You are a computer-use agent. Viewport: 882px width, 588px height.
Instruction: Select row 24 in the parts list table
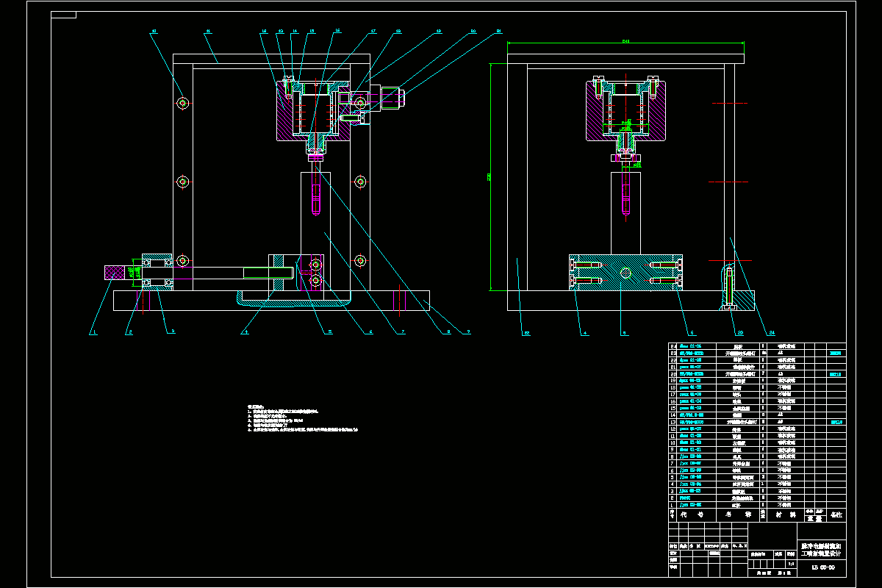click(756, 345)
